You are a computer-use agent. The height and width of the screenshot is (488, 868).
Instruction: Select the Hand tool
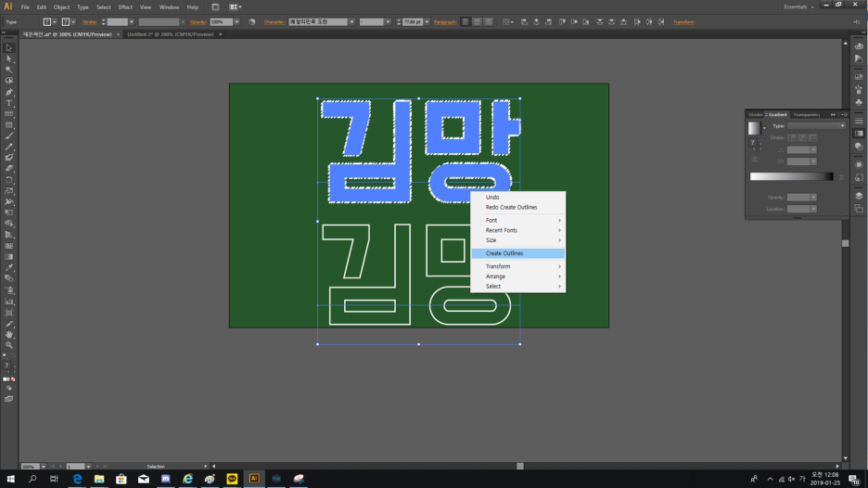[x=9, y=334]
